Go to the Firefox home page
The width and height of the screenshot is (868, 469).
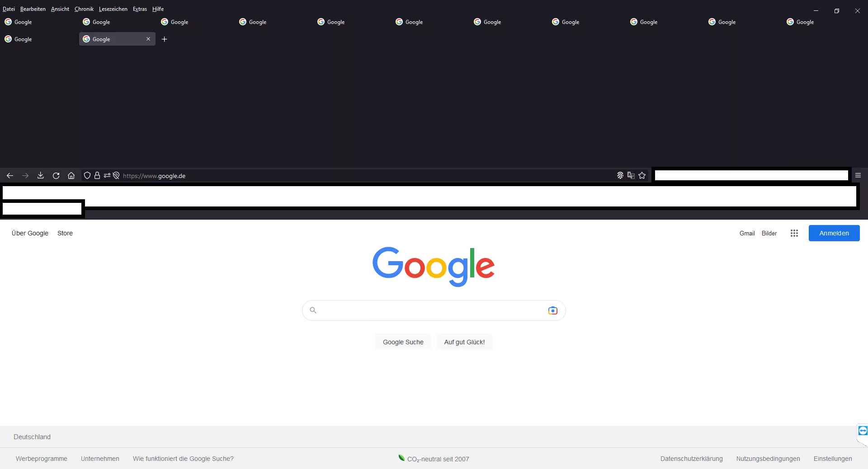[x=71, y=176]
